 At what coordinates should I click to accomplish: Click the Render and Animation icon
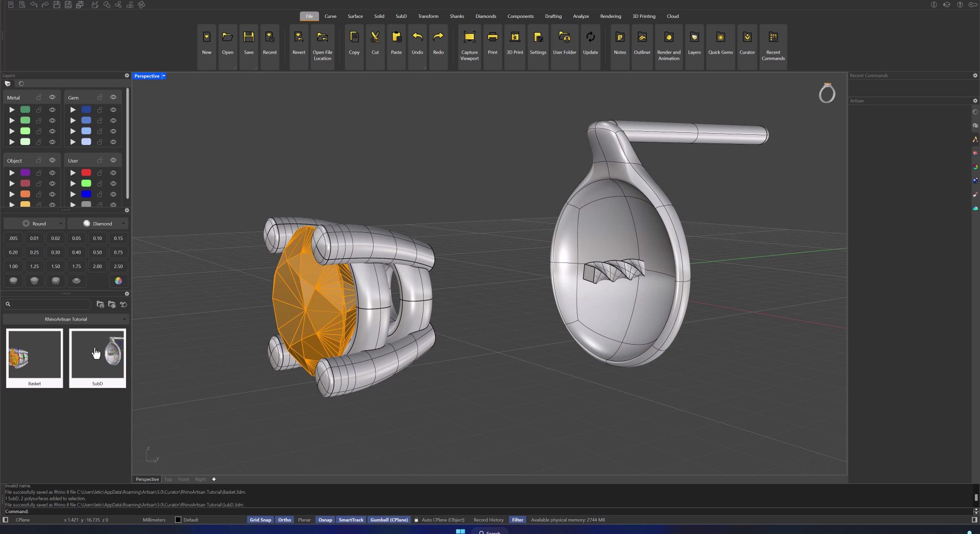(x=669, y=38)
